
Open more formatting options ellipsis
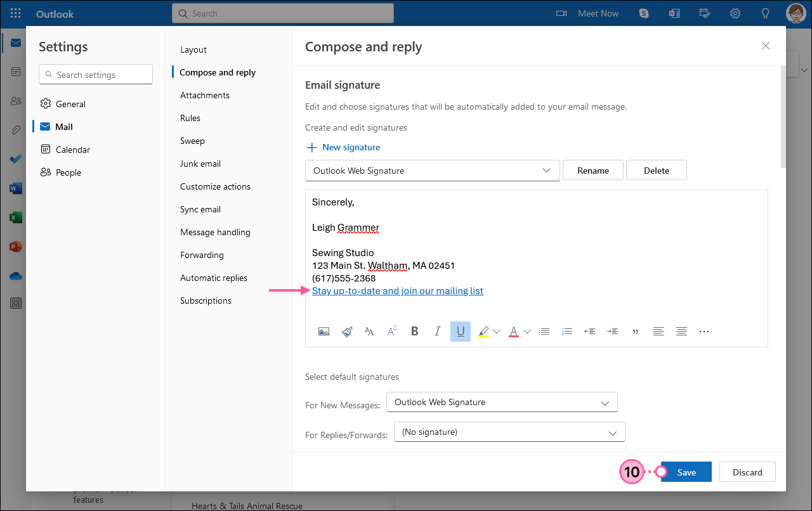pos(704,332)
